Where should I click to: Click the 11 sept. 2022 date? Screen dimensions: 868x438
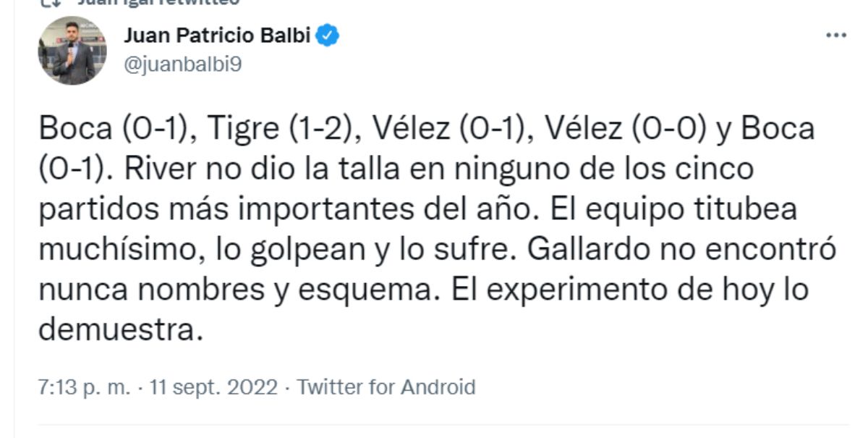pos(213,387)
